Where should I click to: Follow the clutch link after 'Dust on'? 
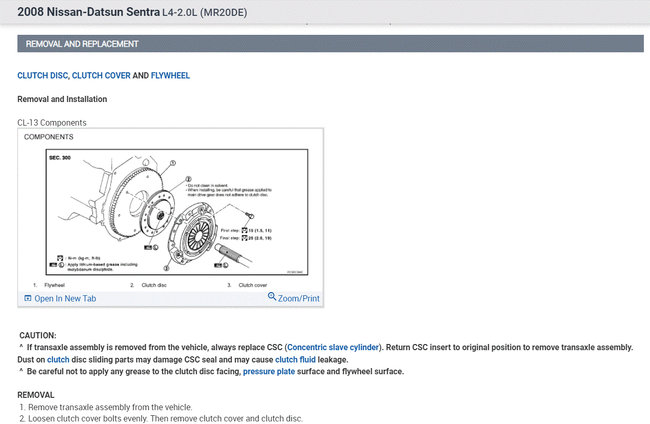58,359
